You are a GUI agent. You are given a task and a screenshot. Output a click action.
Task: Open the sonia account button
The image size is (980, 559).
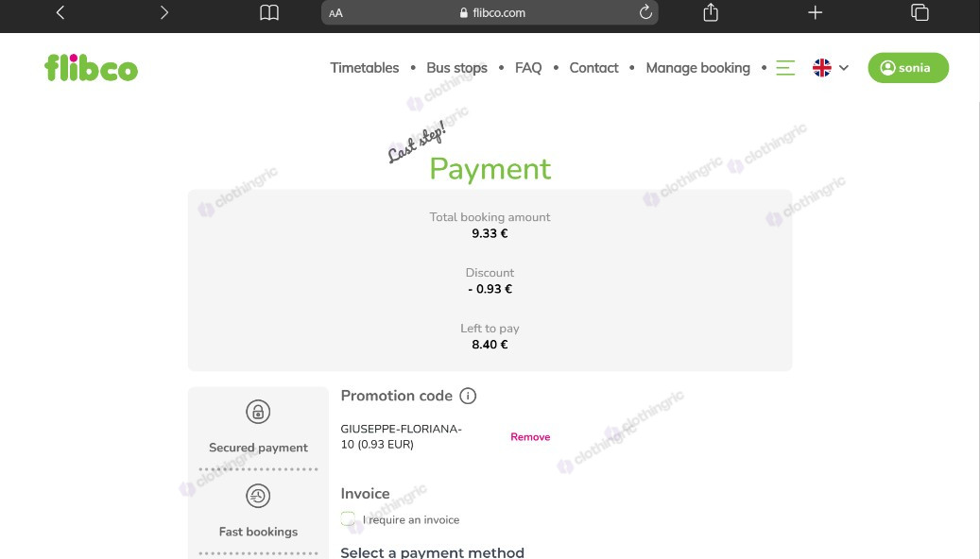(x=908, y=67)
